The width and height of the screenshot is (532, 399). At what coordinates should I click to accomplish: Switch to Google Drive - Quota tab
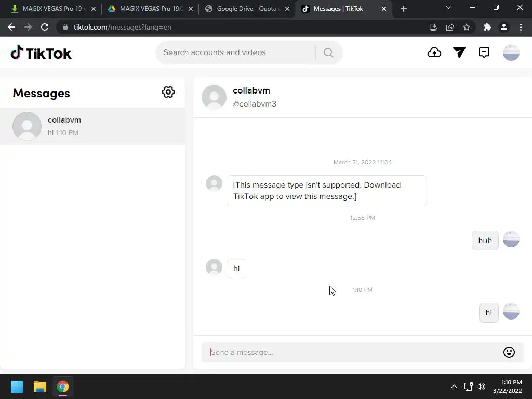(x=247, y=9)
